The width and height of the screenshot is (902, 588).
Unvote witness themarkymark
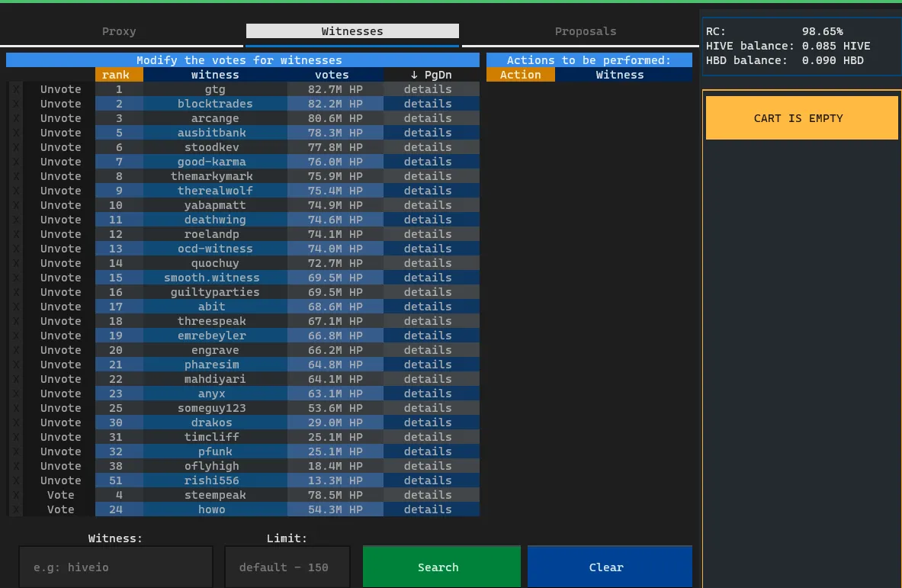point(60,176)
